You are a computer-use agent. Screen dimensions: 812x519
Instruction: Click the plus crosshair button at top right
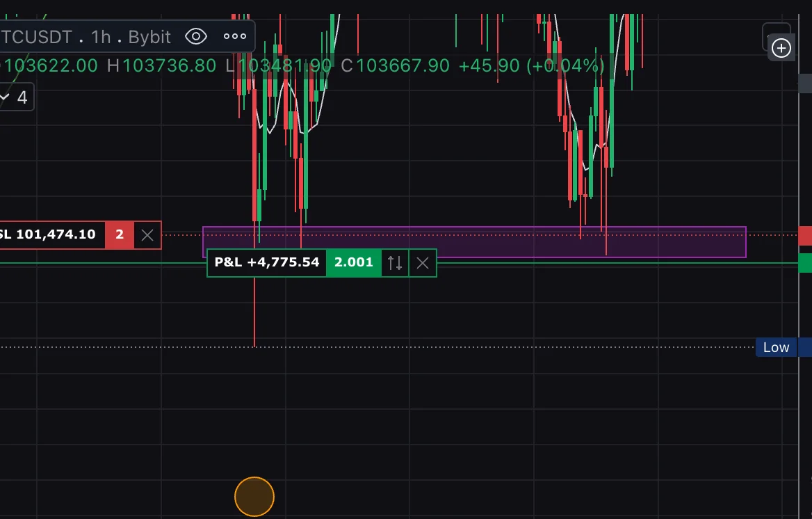pos(781,48)
